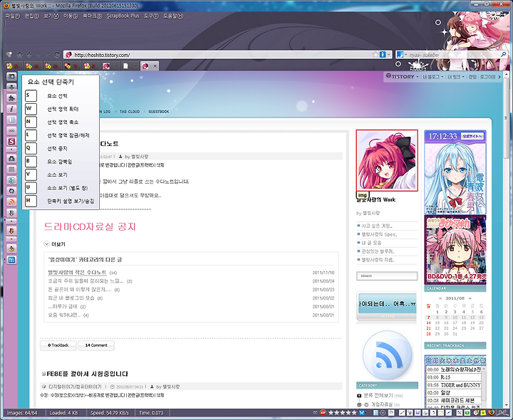Click the scissors icon in status bar

tap(502, 412)
